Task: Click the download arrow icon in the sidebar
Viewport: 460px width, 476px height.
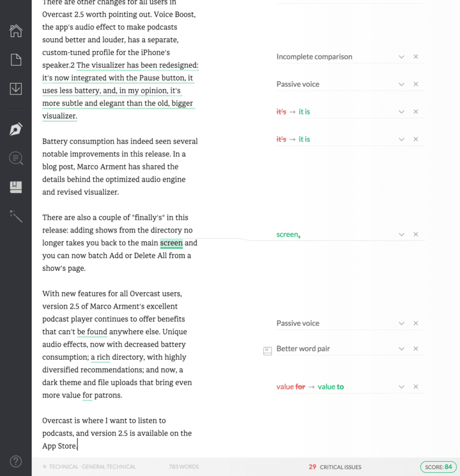Action: (16, 89)
